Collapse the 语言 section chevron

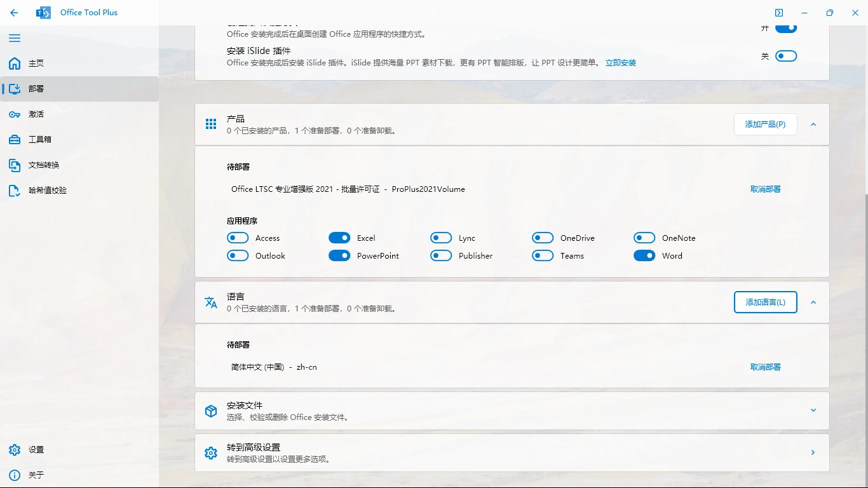point(813,302)
